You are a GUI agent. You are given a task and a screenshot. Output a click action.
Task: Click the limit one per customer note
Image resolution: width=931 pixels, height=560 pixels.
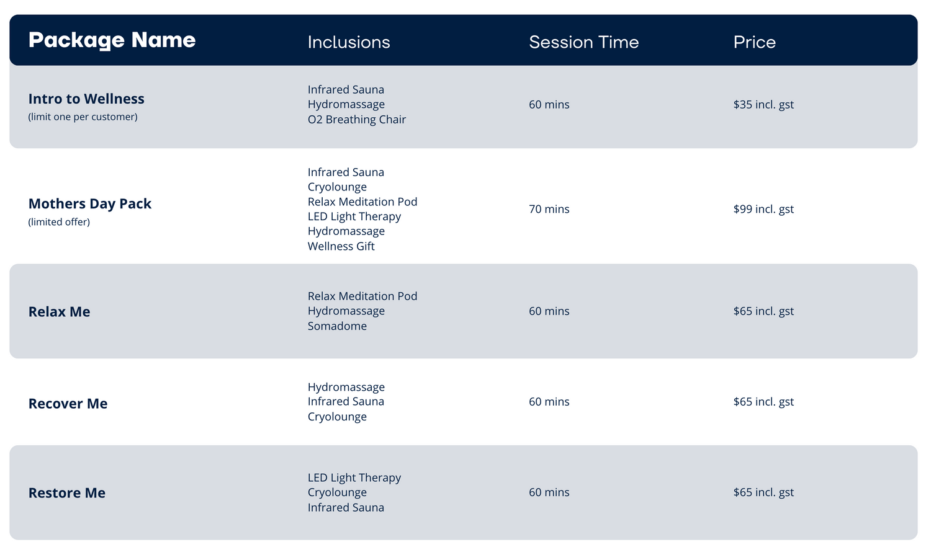(x=83, y=117)
